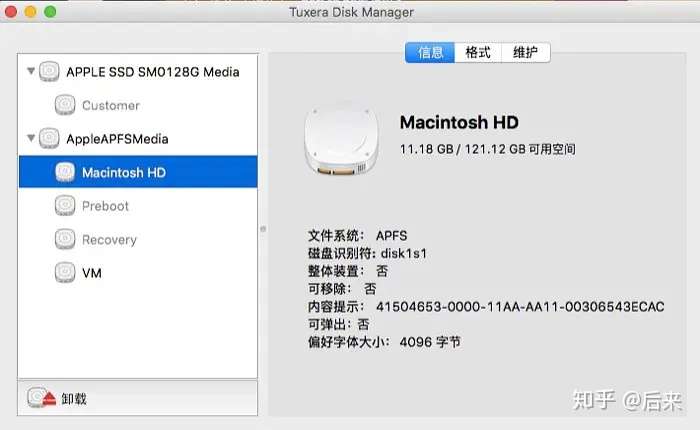700x430 pixels.
Task: Select Macintosh HD label in the sidebar
Action: (x=124, y=173)
